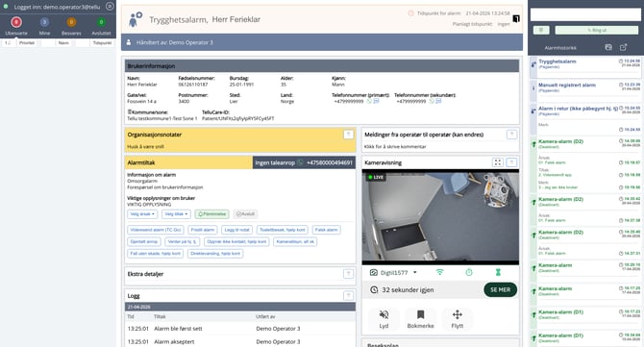Click the Falsk alarm quick action

point(326,230)
